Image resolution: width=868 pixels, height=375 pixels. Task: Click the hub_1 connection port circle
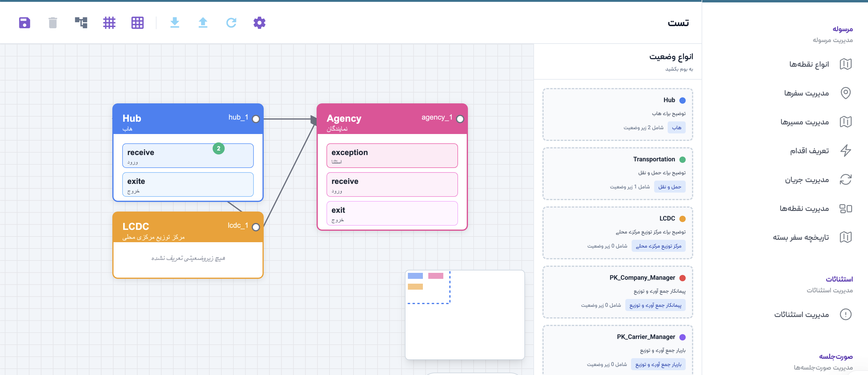pyautogui.click(x=256, y=119)
